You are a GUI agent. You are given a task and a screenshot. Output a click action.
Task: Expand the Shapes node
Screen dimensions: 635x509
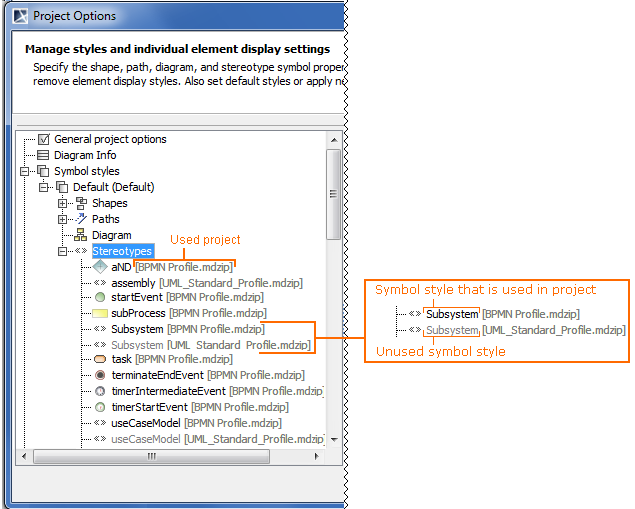click(62, 203)
